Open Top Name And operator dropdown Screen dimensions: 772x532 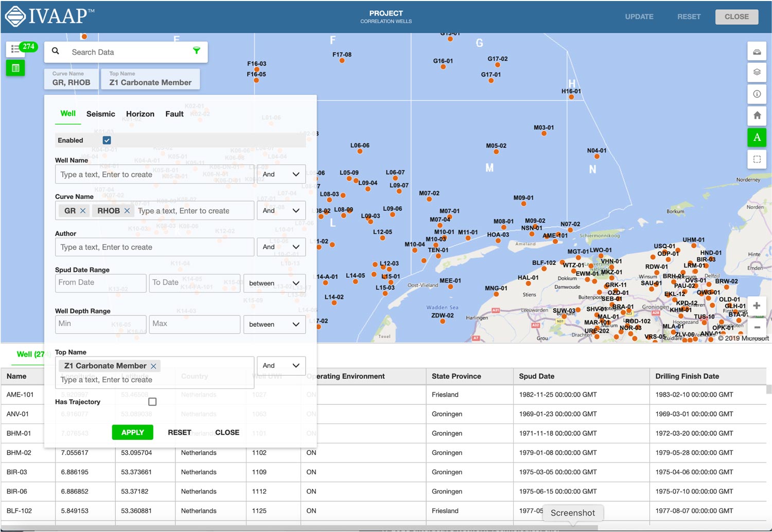point(281,366)
